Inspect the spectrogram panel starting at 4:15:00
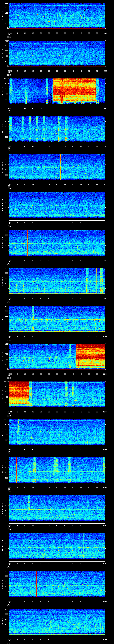114x644 pixels. point(57,546)
